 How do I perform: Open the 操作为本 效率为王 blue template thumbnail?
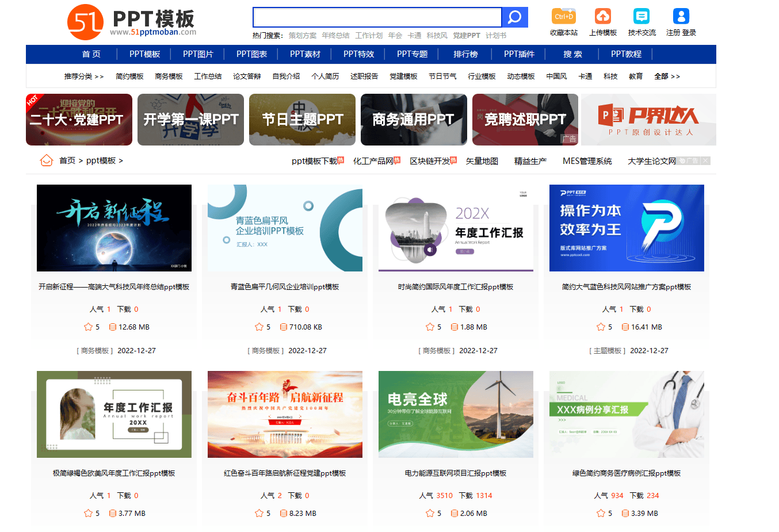[627, 228]
